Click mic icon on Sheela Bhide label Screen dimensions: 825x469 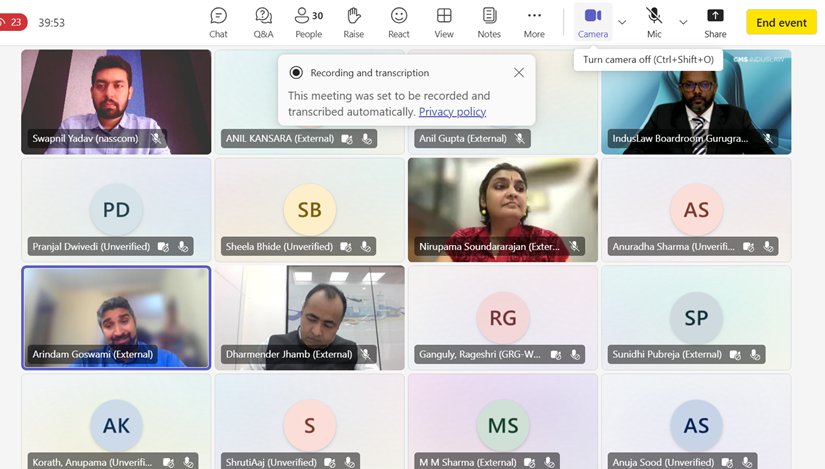[366, 246]
